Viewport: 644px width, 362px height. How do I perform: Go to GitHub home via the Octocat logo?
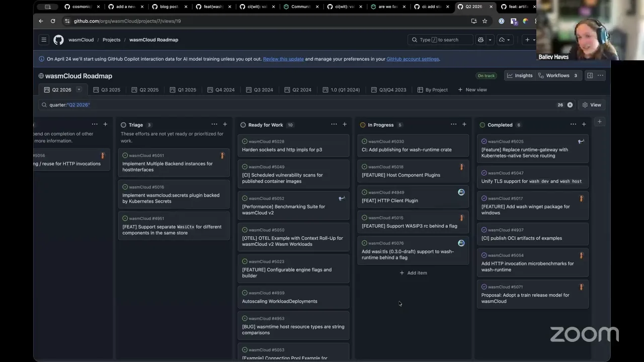pyautogui.click(x=58, y=40)
